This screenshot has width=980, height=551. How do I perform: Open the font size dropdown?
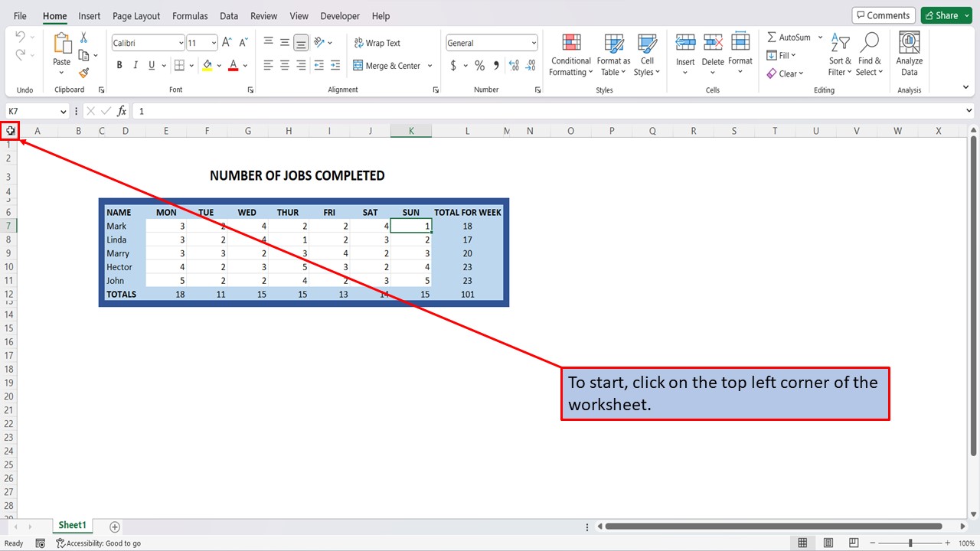tap(214, 43)
